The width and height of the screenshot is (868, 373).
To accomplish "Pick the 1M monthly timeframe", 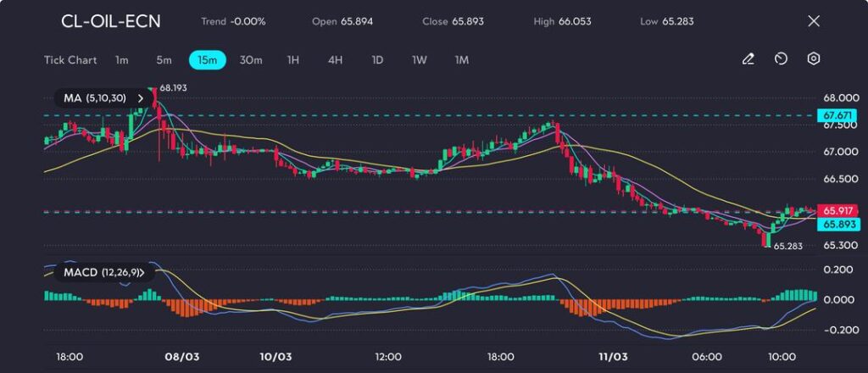I will pyautogui.click(x=462, y=60).
